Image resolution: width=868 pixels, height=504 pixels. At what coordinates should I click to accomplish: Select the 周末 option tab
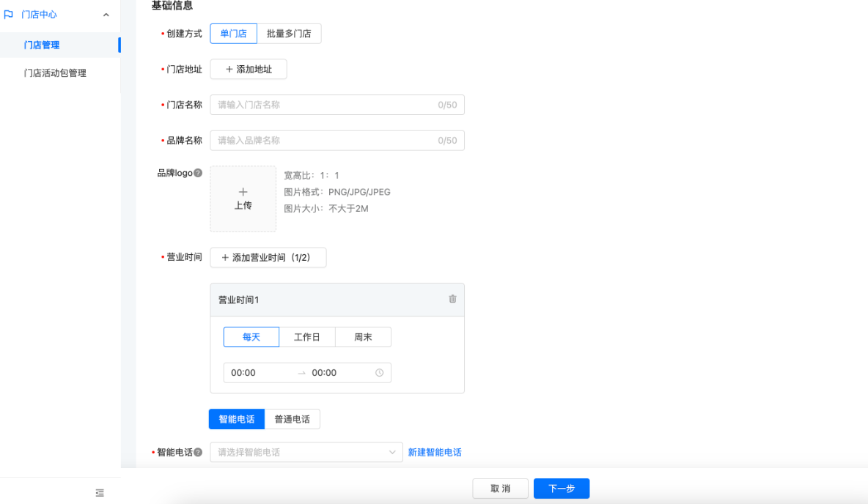(x=363, y=336)
